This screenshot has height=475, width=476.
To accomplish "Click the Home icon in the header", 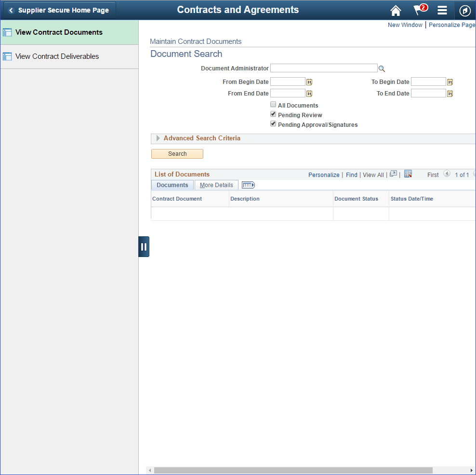I will pyautogui.click(x=396, y=10).
